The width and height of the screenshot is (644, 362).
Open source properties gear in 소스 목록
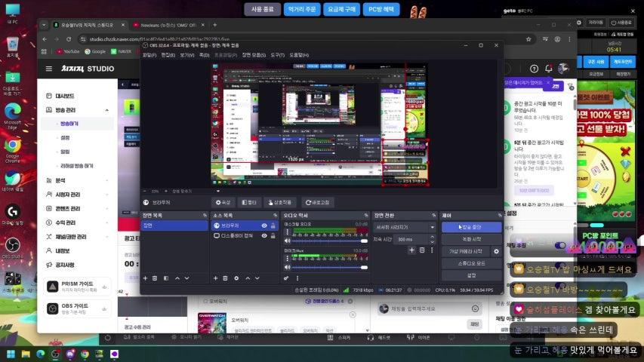coord(236,278)
